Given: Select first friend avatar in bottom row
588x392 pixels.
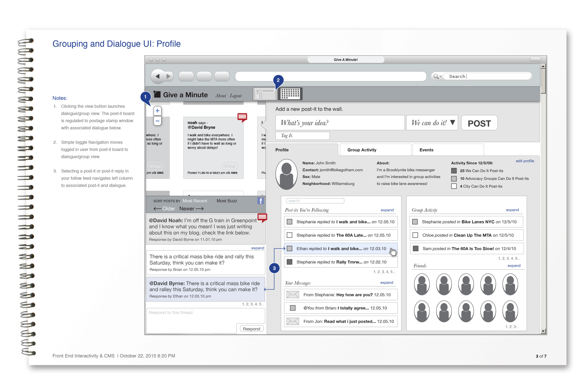Looking at the screenshot, I should [x=422, y=311].
